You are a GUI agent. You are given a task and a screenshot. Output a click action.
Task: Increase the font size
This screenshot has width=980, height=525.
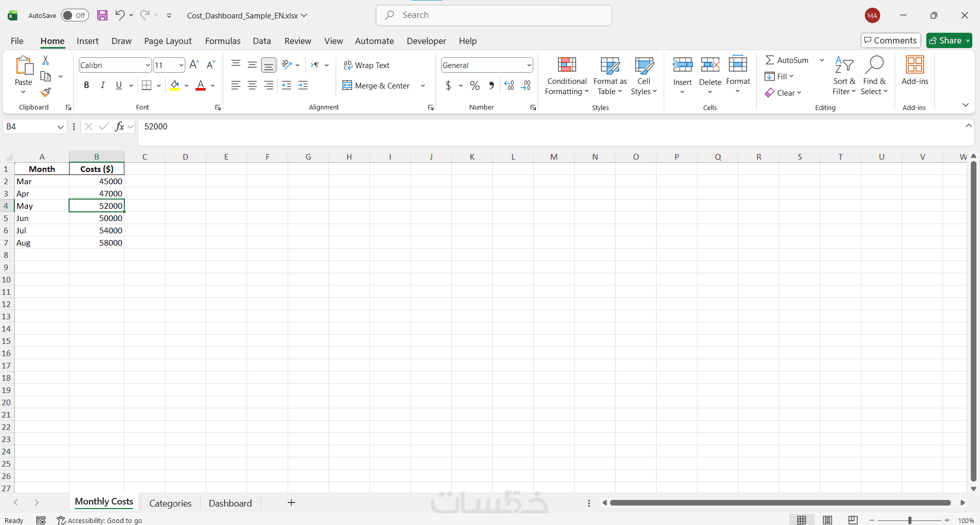[x=194, y=65]
